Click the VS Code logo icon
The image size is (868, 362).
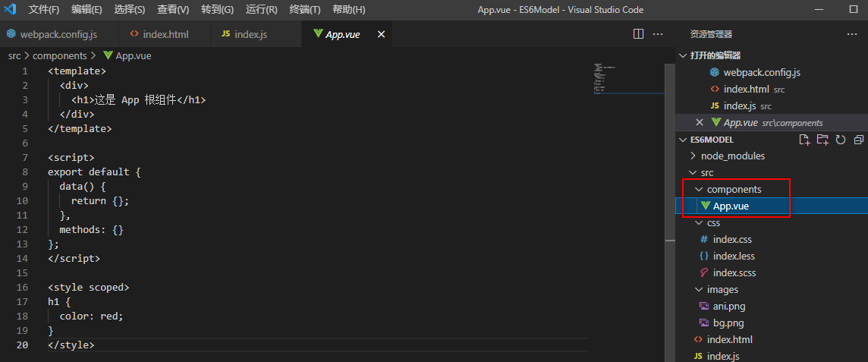10,9
